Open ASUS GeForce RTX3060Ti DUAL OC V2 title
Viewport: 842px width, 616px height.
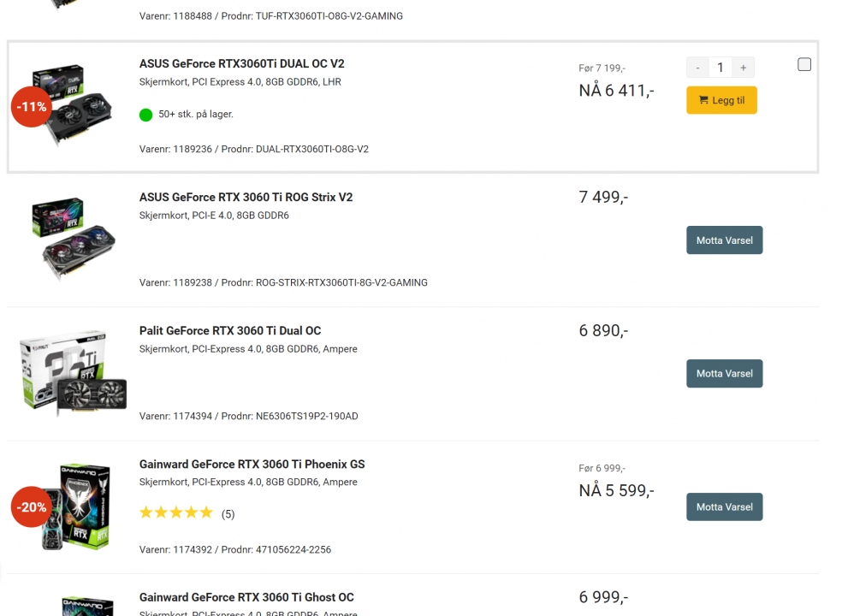241,64
